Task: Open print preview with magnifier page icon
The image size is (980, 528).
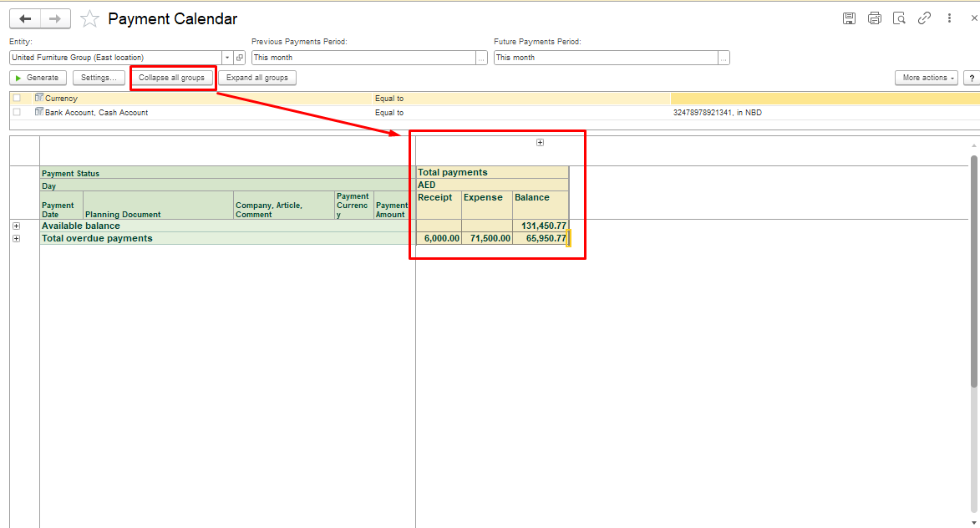Action: pos(899,18)
